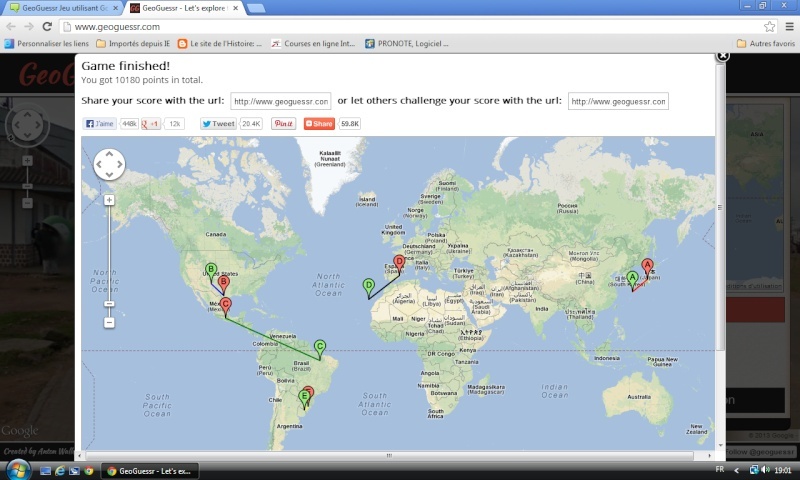Click green marker B in United States

click(211, 271)
